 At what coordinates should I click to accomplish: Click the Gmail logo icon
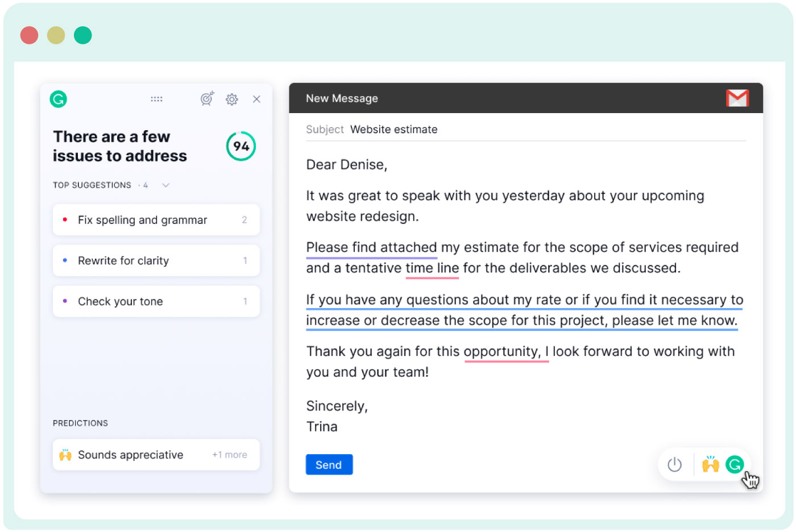click(737, 98)
